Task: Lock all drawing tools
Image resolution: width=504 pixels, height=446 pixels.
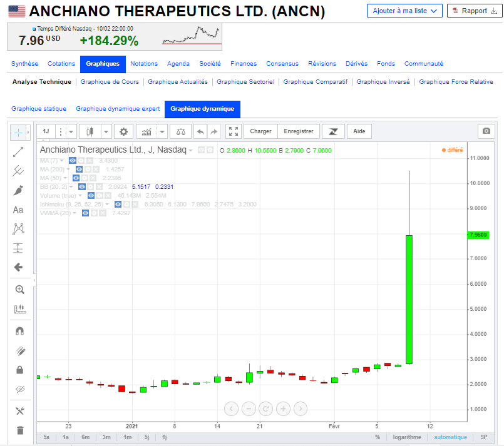Action: click(20, 370)
